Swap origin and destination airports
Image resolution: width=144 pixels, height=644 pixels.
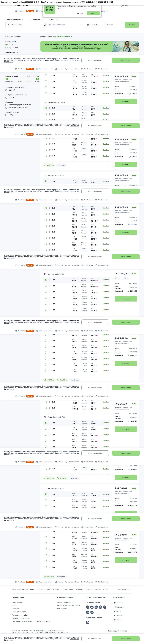coord(45,25)
